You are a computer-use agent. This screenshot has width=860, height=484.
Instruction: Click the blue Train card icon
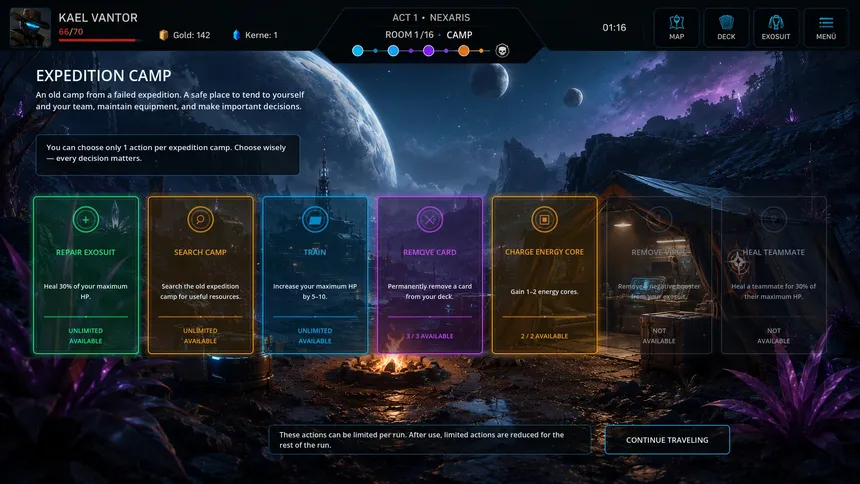(x=315, y=220)
